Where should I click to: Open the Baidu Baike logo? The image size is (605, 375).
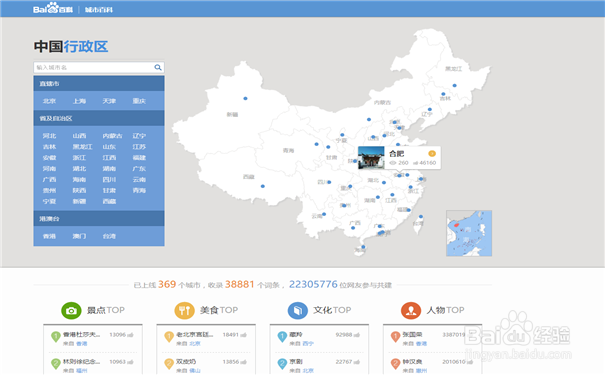(53, 8)
